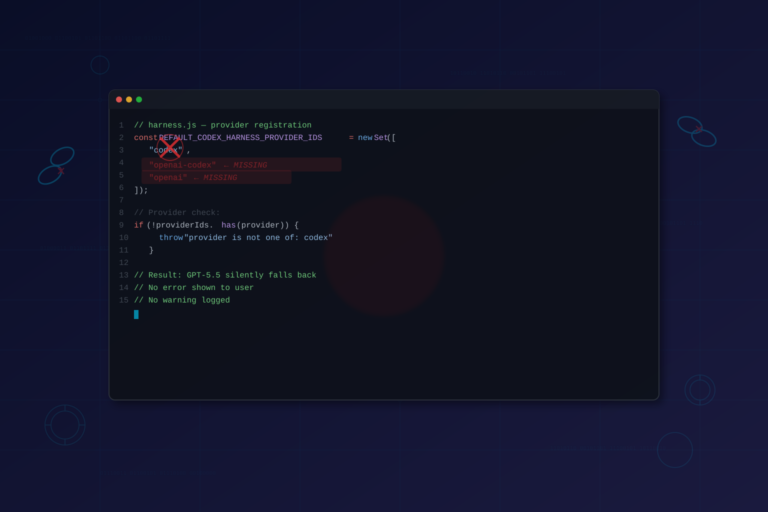The image size is (768, 512).
Task: Click line number 1 in the gutter
Action: (x=121, y=125)
